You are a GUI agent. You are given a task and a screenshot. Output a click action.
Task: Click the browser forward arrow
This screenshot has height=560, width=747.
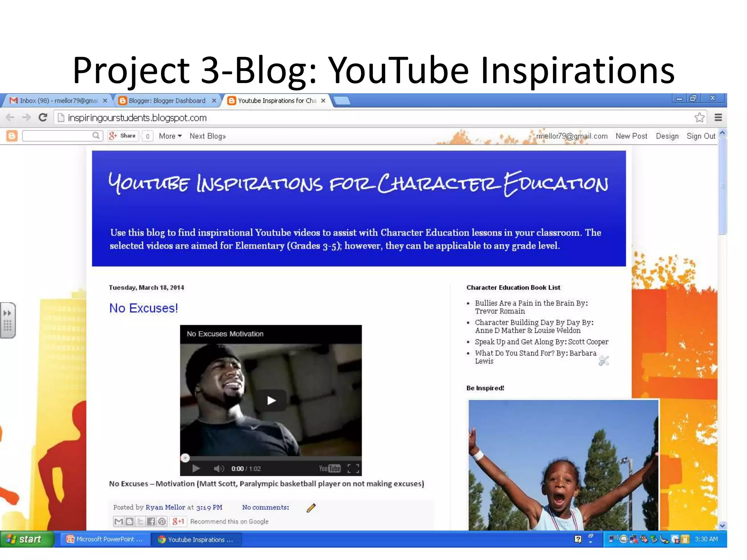pos(26,117)
